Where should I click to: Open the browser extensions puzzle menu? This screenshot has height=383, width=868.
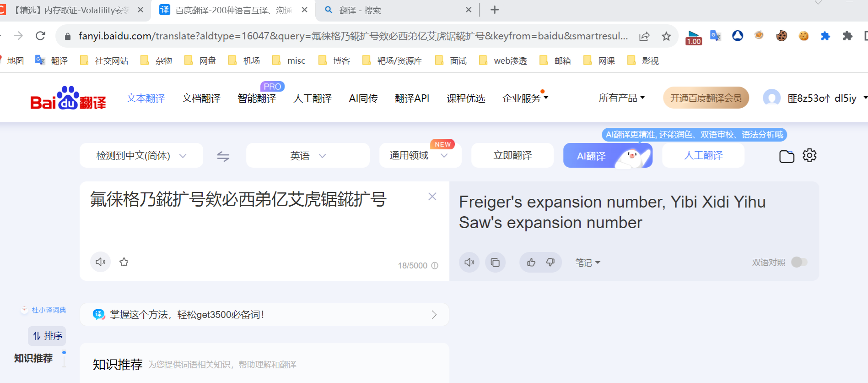click(x=847, y=36)
